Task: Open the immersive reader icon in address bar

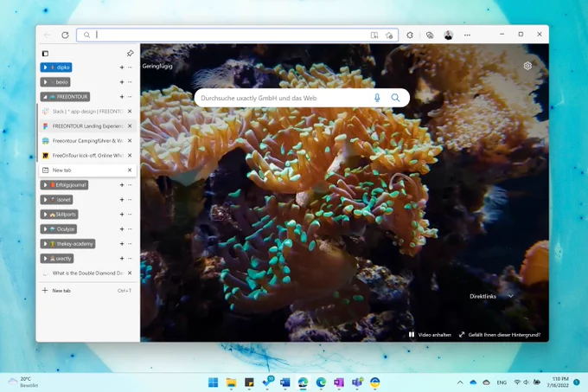Action: (374, 35)
